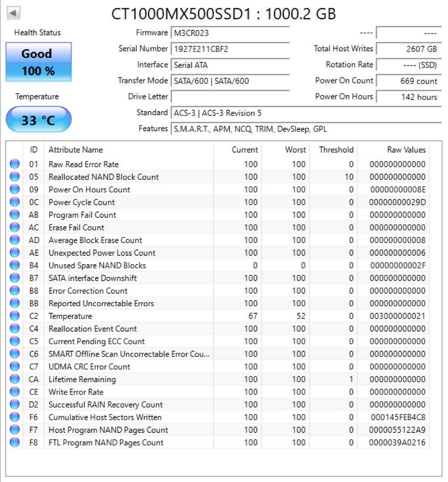Image resolution: width=448 pixels, height=482 pixels.
Task: Click the indicator next to FTL Program NAND Pages Count
Action: click(x=14, y=442)
